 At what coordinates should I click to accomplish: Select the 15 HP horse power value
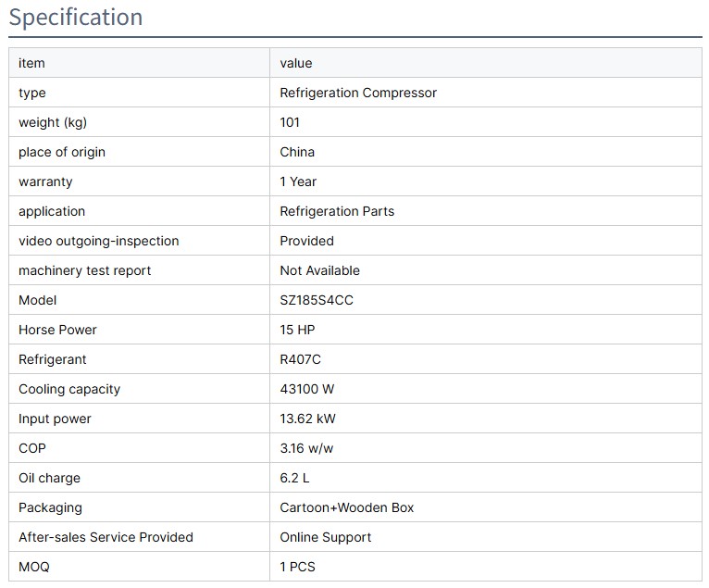click(x=297, y=330)
